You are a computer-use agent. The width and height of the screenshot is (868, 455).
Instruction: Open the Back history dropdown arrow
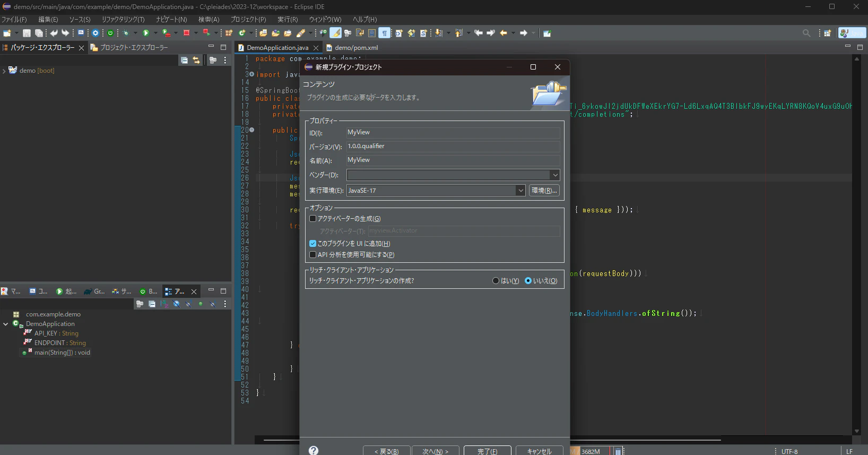514,33
